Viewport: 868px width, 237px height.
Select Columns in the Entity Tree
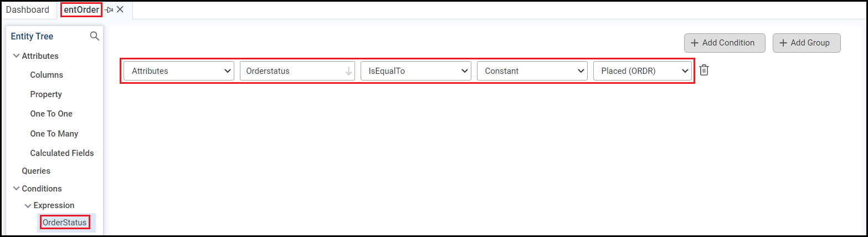(47, 75)
